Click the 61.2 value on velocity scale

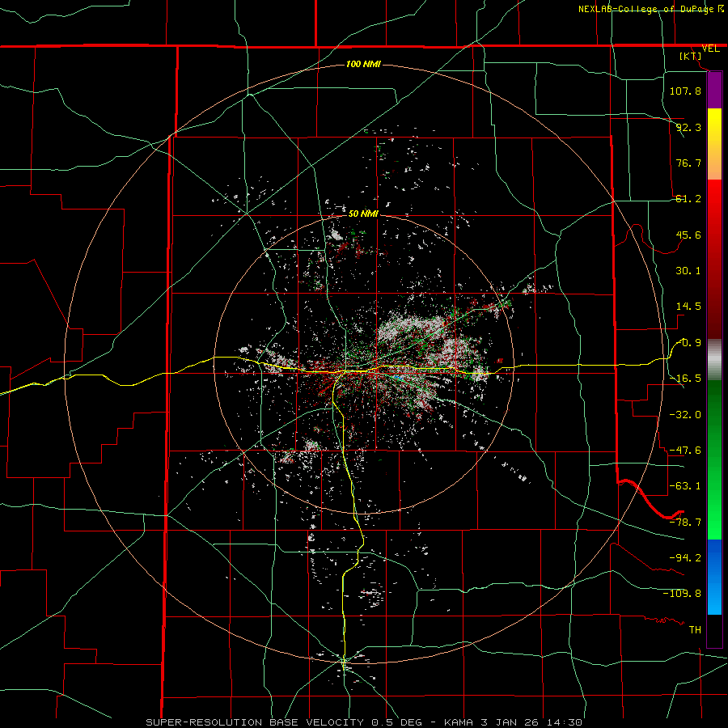[688, 199]
